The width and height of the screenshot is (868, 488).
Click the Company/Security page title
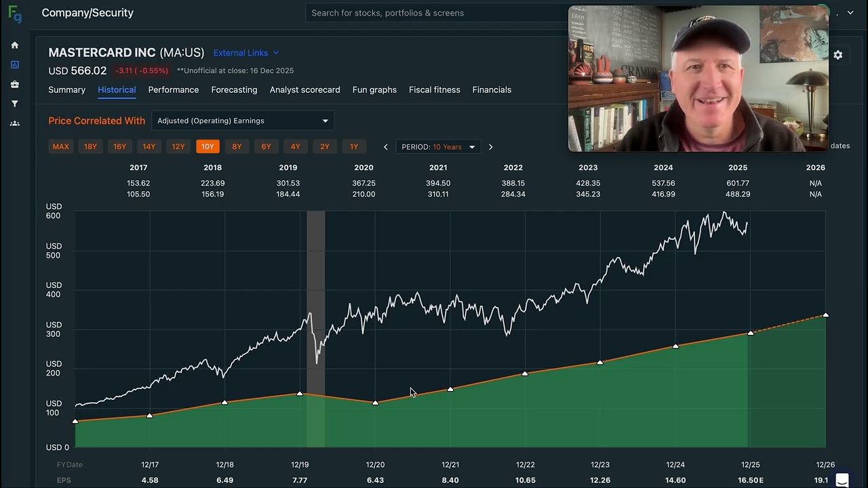pyautogui.click(x=87, y=13)
